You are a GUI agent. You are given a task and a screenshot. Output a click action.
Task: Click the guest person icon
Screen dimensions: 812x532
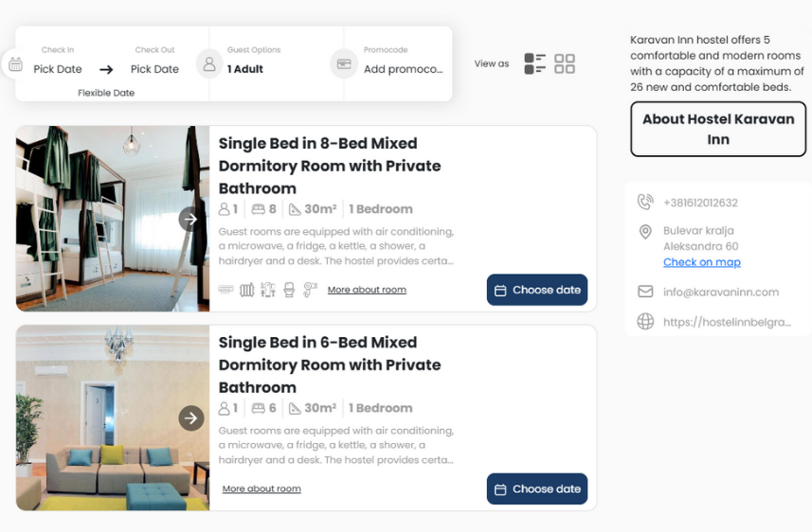pos(209,64)
